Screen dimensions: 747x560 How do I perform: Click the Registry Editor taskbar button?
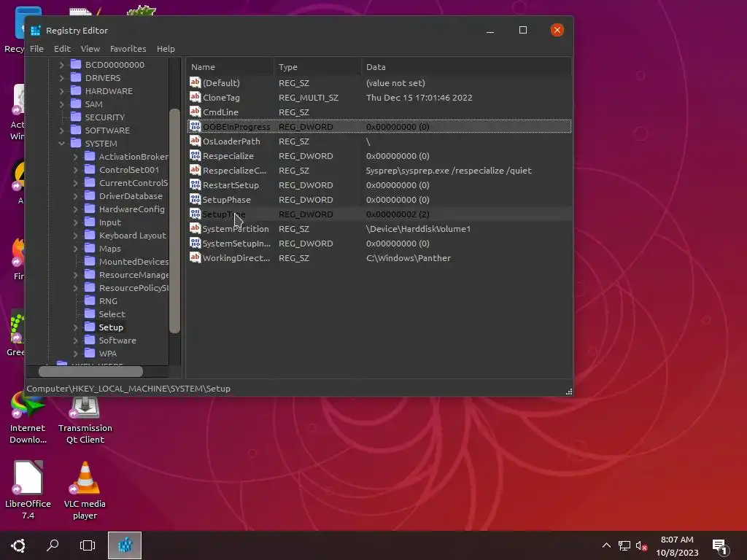point(125,545)
